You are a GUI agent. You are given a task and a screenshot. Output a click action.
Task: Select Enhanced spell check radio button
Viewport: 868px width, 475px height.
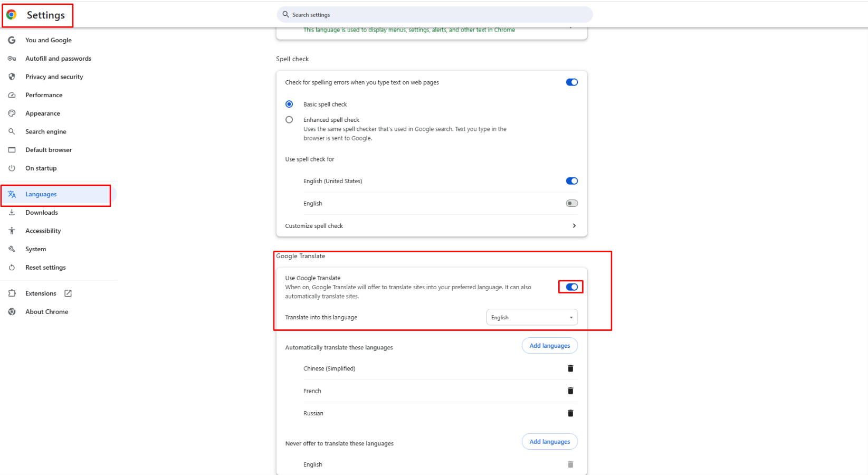(x=289, y=120)
